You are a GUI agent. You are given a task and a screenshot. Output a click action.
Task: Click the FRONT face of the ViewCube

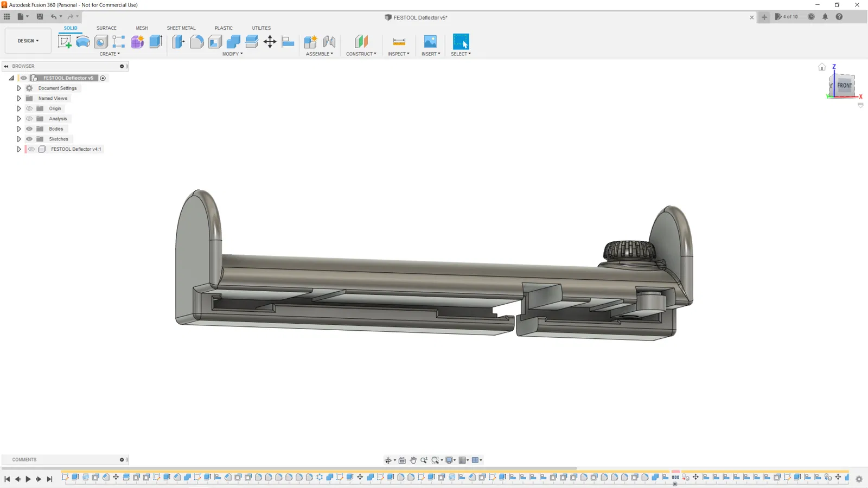click(844, 86)
